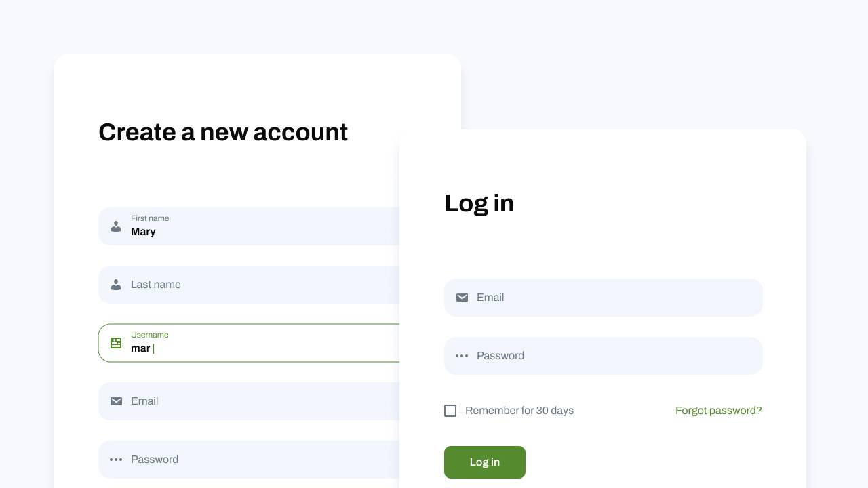Click the dots icon in the signup Password field
Image resolution: width=868 pixels, height=488 pixels.
pyautogui.click(x=116, y=460)
